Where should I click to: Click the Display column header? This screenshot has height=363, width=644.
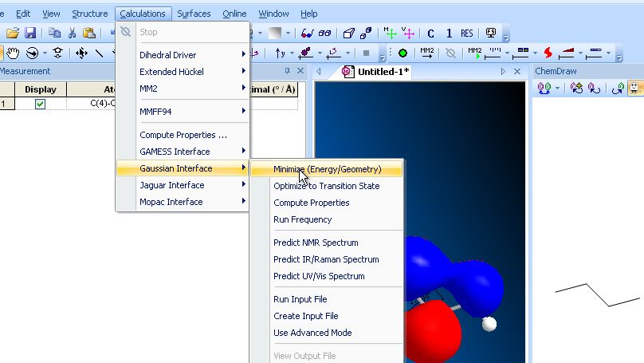click(40, 89)
